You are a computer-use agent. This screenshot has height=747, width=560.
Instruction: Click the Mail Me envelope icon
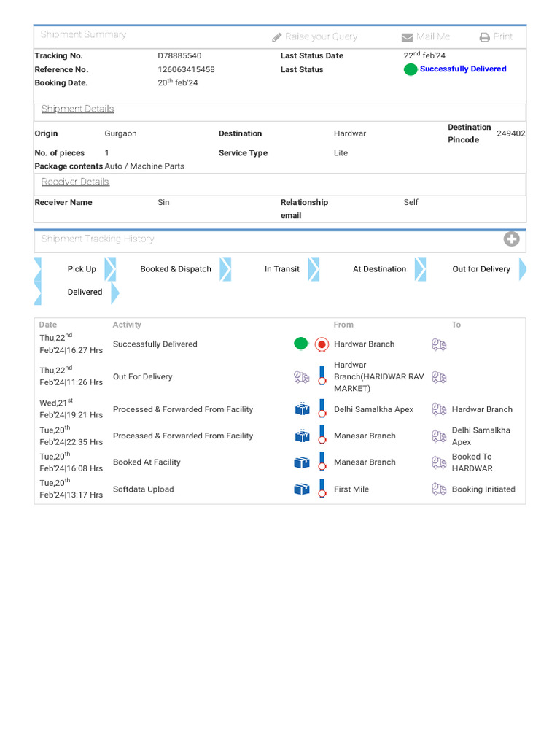pyautogui.click(x=407, y=37)
